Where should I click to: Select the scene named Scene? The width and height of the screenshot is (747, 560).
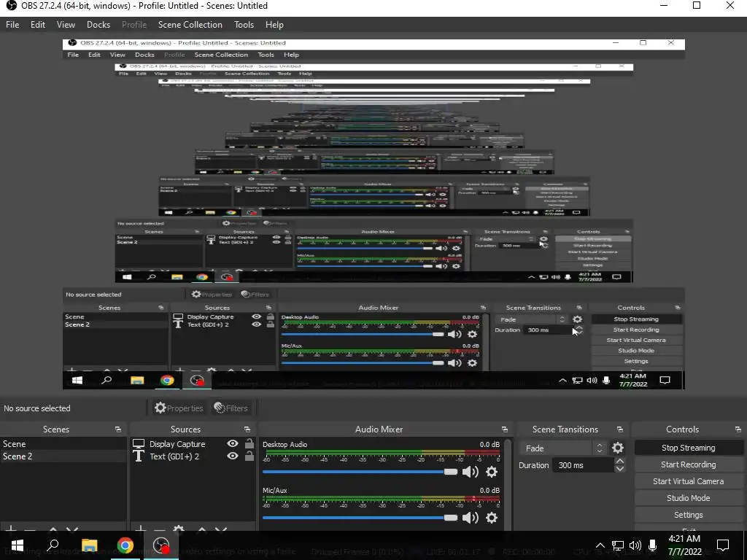pyautogui.click(x=63, y=444)
